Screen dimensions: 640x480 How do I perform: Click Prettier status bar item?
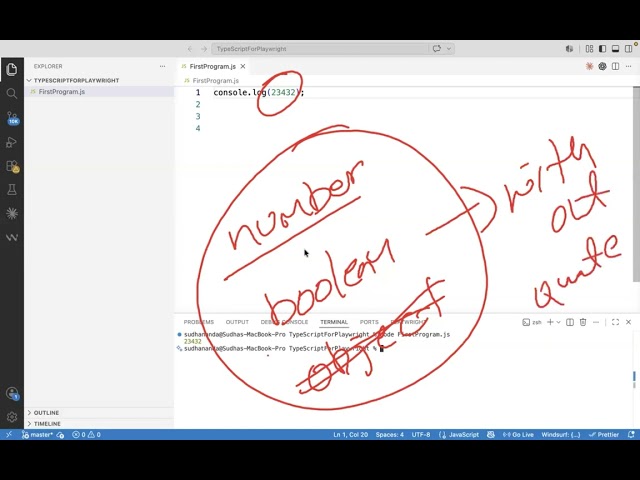[604, 435]
